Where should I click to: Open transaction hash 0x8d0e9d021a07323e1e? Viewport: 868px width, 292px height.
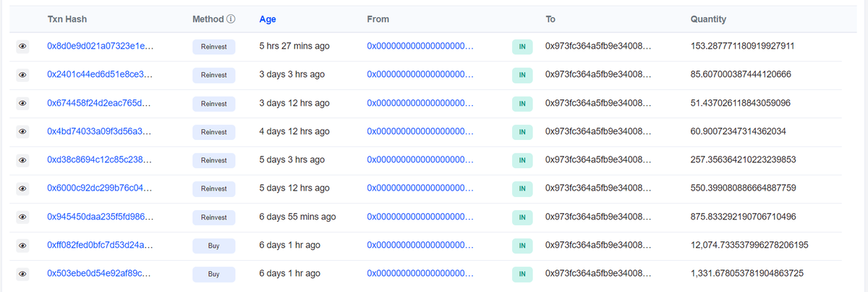click(100, 46)
